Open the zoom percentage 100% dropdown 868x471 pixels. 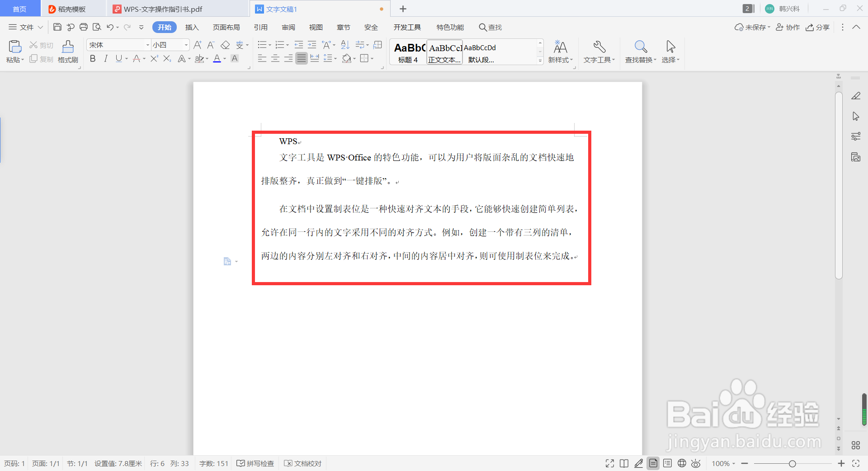click(723, 463)
